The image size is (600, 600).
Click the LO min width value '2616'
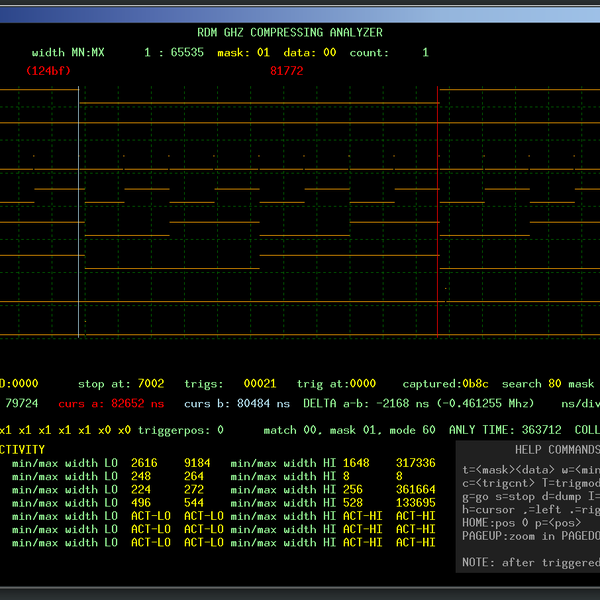144,463
